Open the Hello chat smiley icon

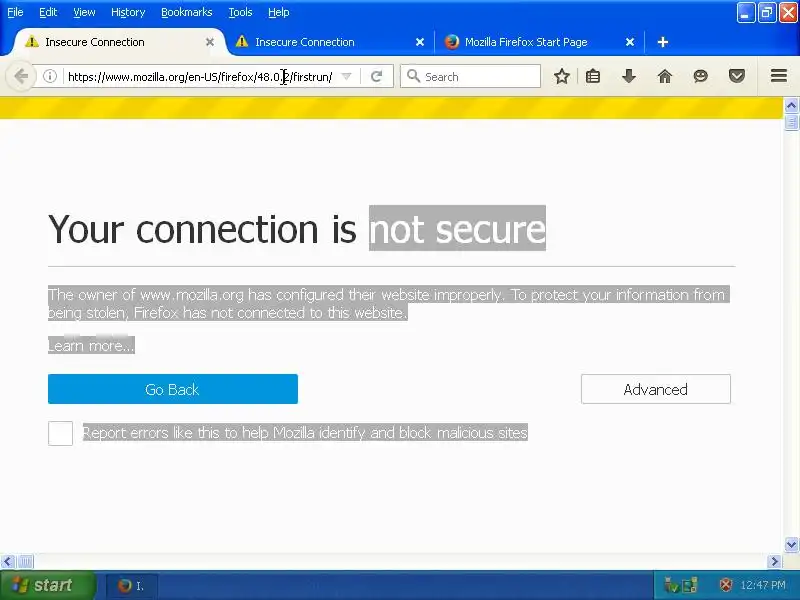[x=701, y=77]
